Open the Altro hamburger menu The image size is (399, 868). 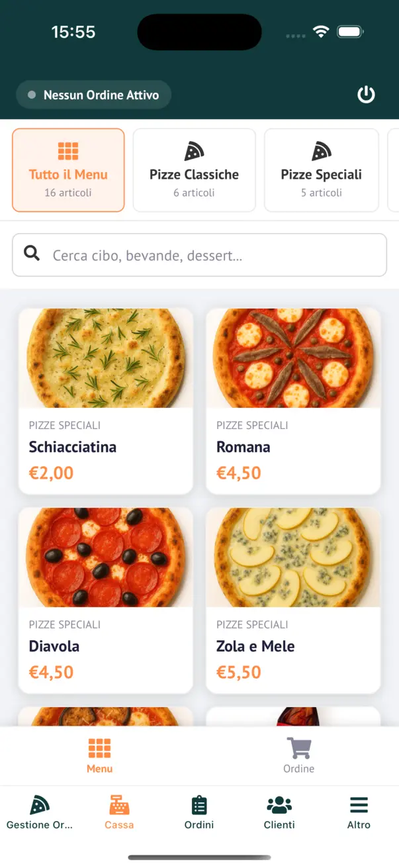[359, 805]
